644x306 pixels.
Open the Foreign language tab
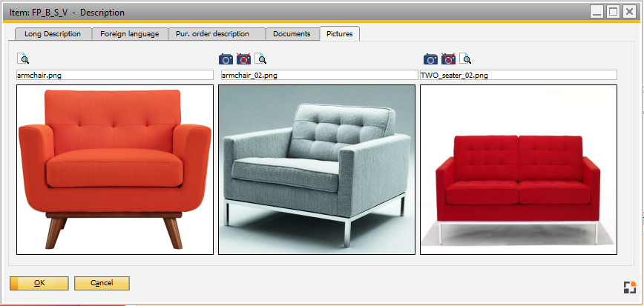[x=130, y=34]
